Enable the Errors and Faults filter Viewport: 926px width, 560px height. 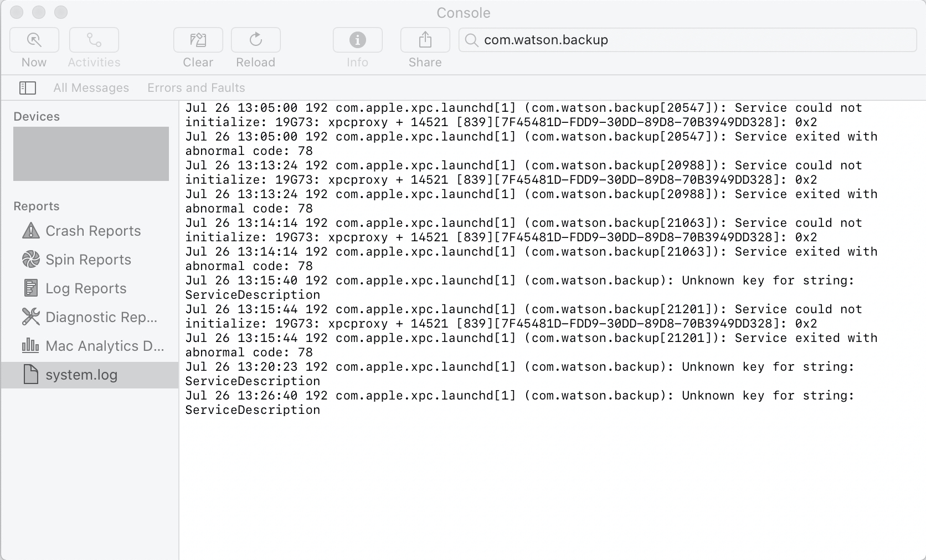pyautogui.click(x=196, y=87)
